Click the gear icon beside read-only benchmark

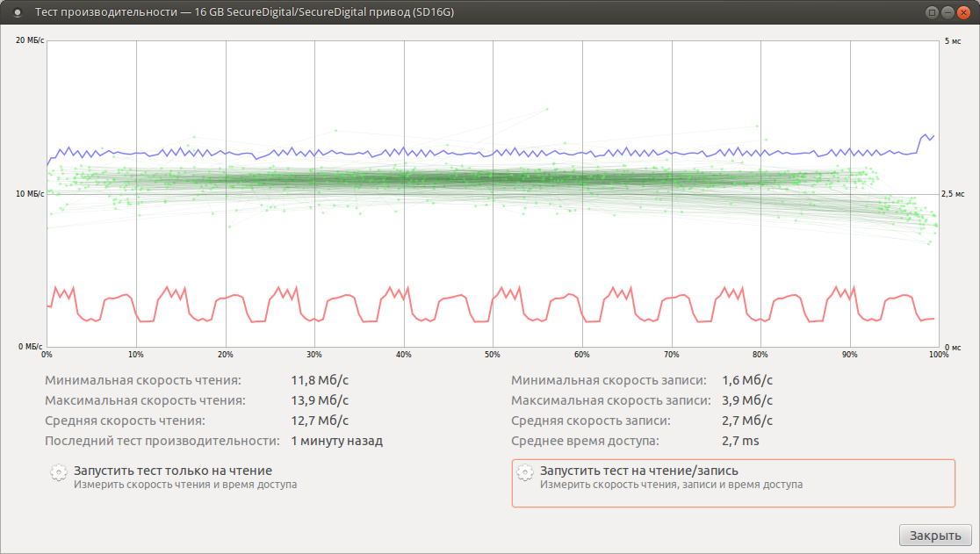pyautogui.click(x=58, y=472)
